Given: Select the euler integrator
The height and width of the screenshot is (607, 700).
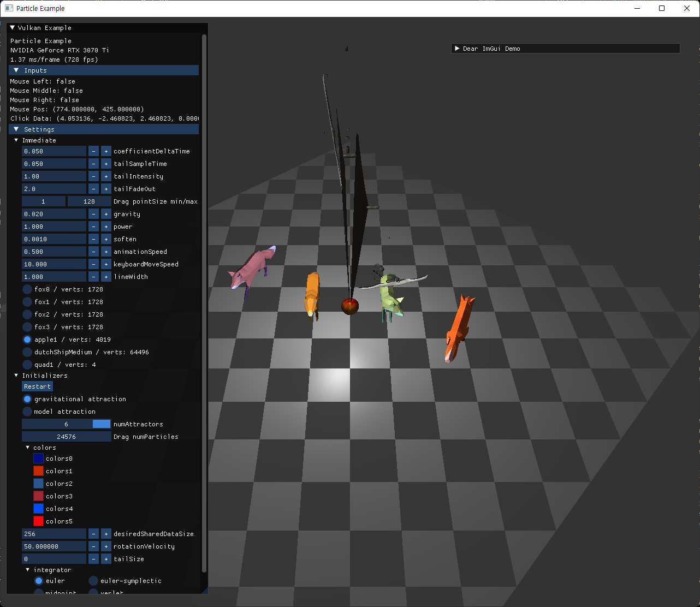Looking at the screenshot, I should coord(39,581).
